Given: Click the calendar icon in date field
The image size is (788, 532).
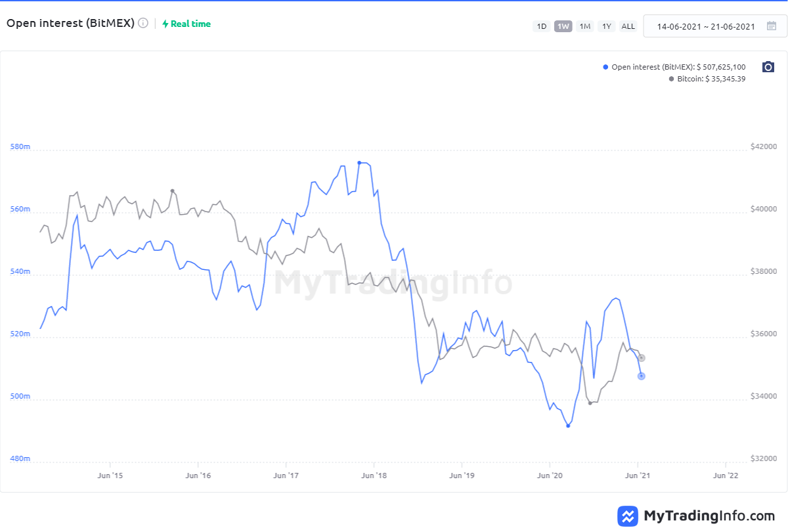Looking at the screenshot, I should click(x=772, y=26).
